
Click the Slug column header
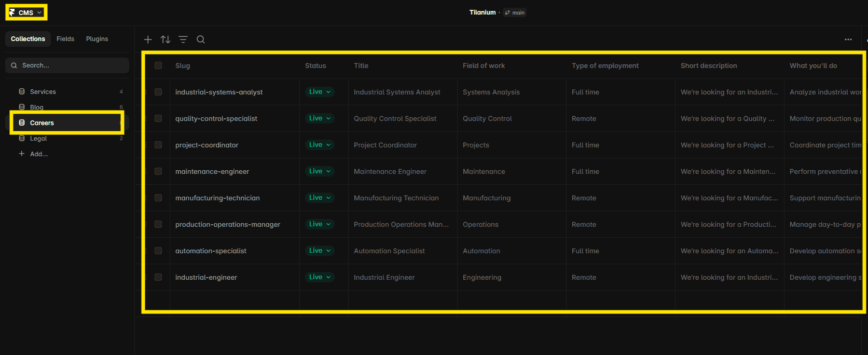click(x=183, y=65)
